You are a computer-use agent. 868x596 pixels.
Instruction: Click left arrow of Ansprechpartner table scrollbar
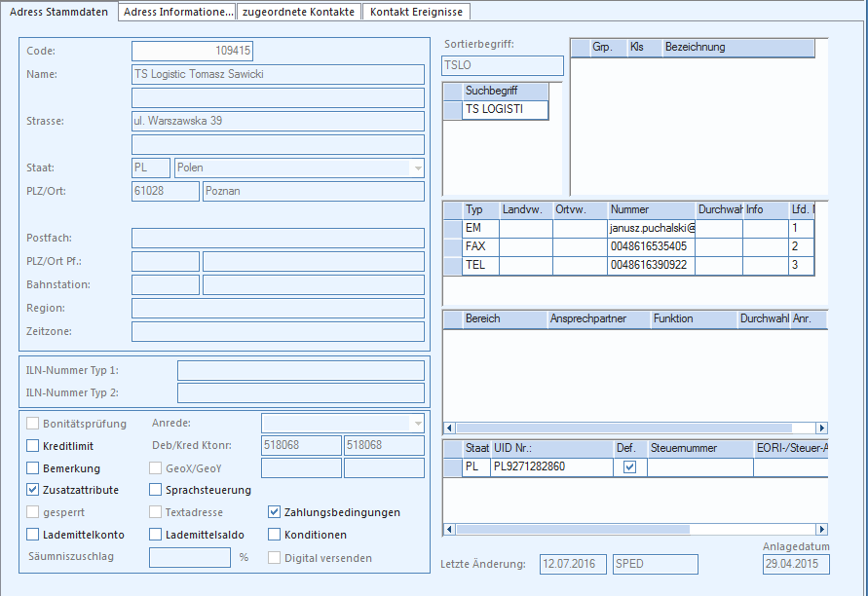click(449, 428)
